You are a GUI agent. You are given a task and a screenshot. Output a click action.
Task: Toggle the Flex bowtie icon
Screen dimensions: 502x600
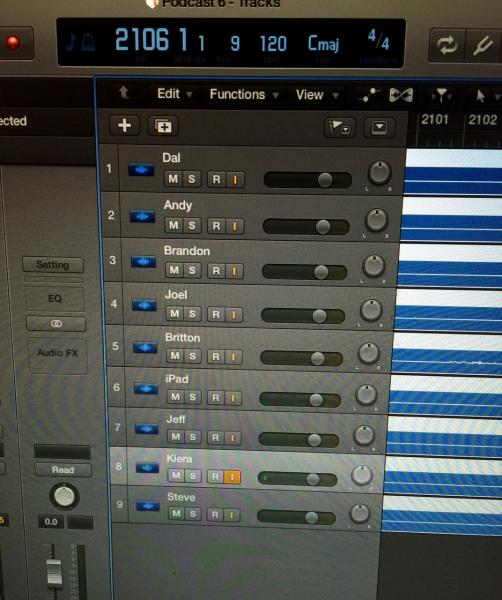(401, 95)
